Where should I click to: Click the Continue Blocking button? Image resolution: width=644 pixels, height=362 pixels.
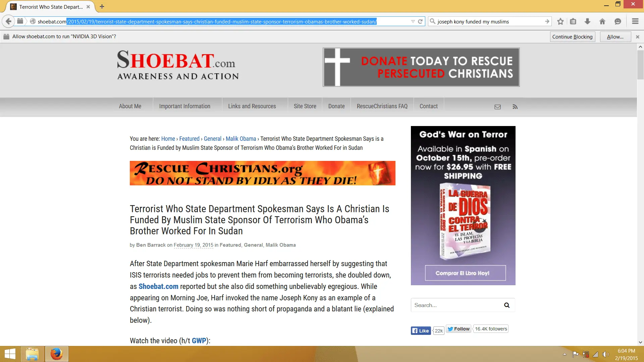(572, 37)
